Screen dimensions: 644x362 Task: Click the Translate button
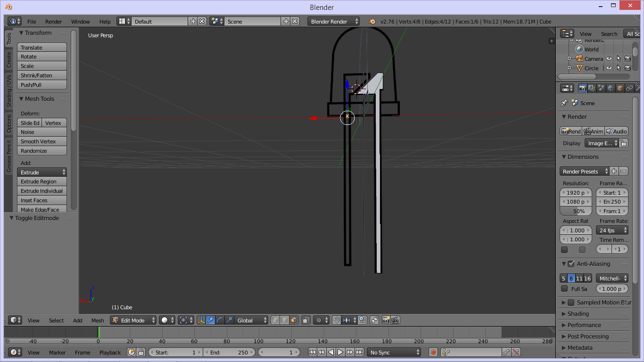(42, 47)
